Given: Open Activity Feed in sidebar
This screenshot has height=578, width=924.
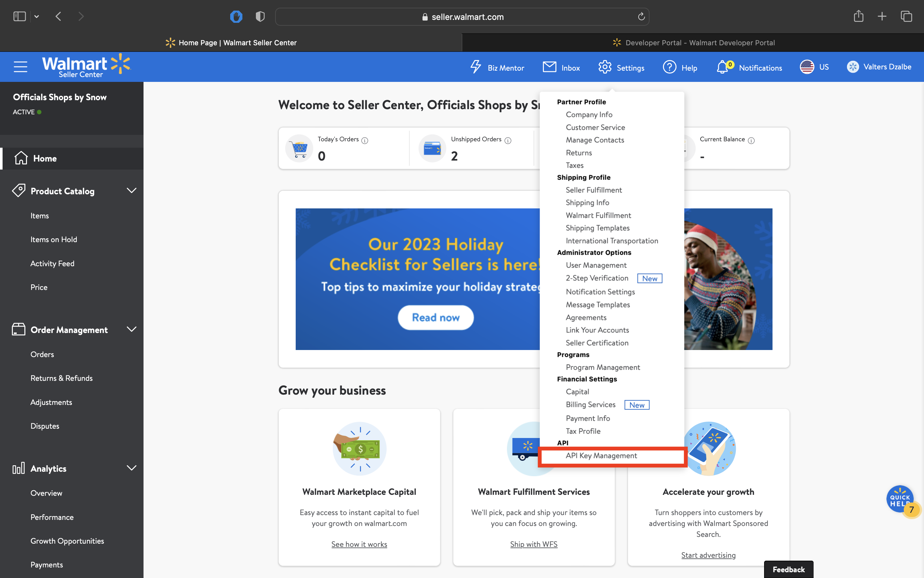Looking at the screenshot, I should (52, 263).
